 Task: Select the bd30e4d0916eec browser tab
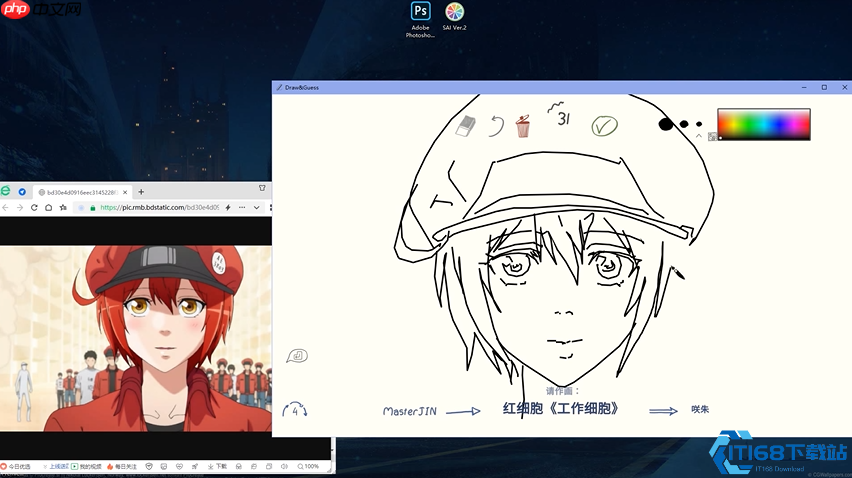[80, 191]
